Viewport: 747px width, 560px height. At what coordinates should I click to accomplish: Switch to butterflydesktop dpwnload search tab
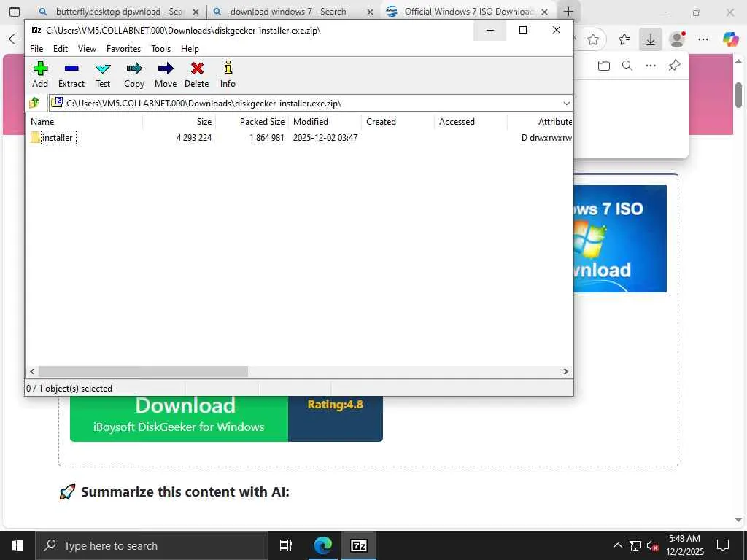click(x=119, y=12)
